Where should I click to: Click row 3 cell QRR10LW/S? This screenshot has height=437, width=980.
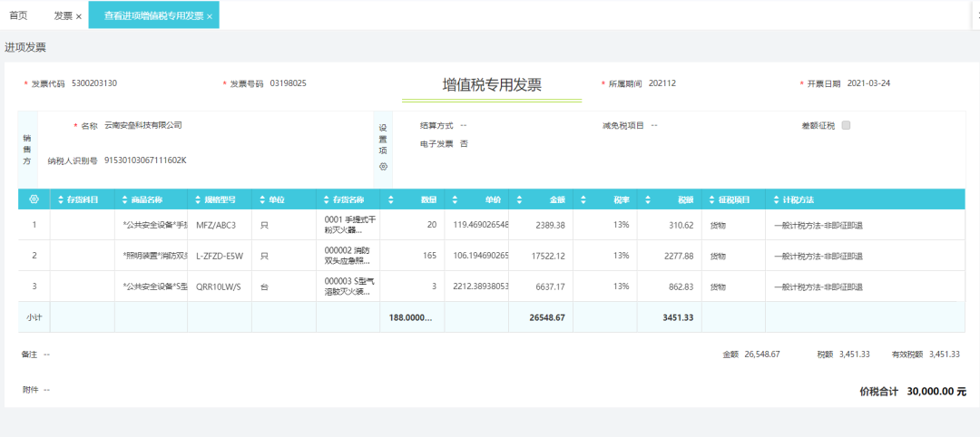point(218,286)
